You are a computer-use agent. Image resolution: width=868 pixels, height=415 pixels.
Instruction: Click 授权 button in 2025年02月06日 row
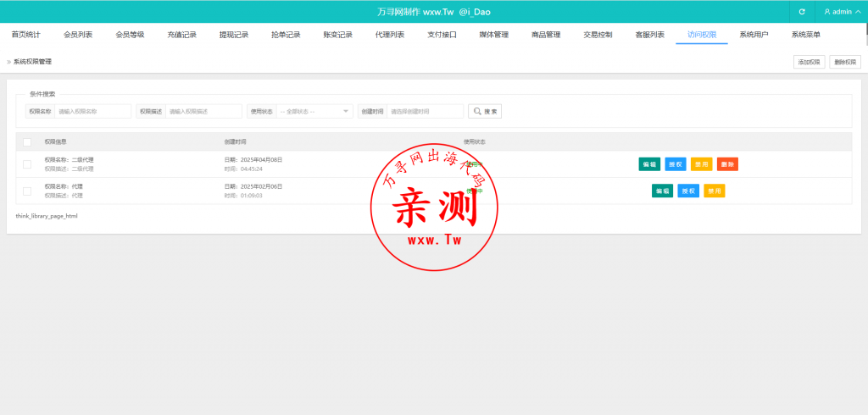point(688,191)
